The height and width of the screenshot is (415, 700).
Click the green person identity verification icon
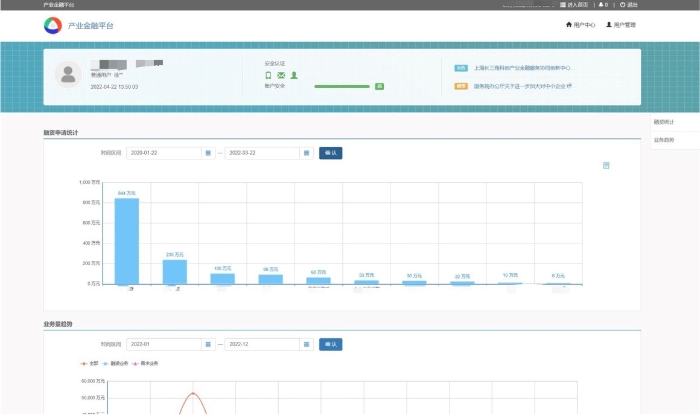(x=294, y=75)
